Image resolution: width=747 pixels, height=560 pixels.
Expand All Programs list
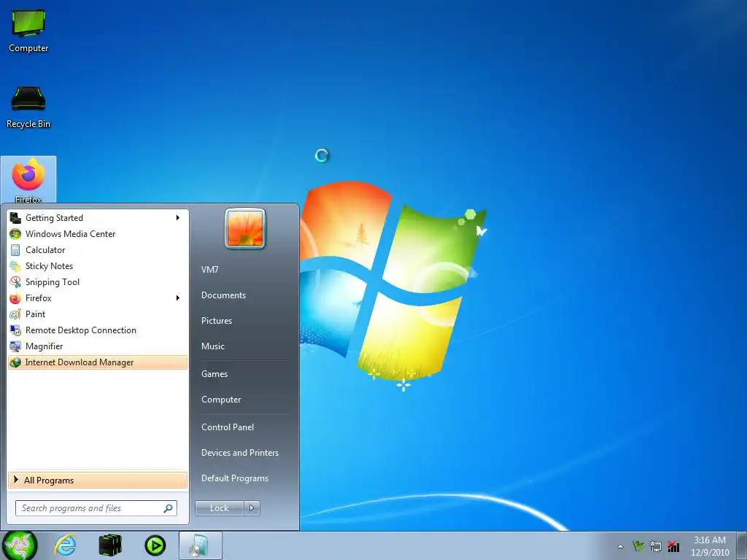(x=98, y=480)
